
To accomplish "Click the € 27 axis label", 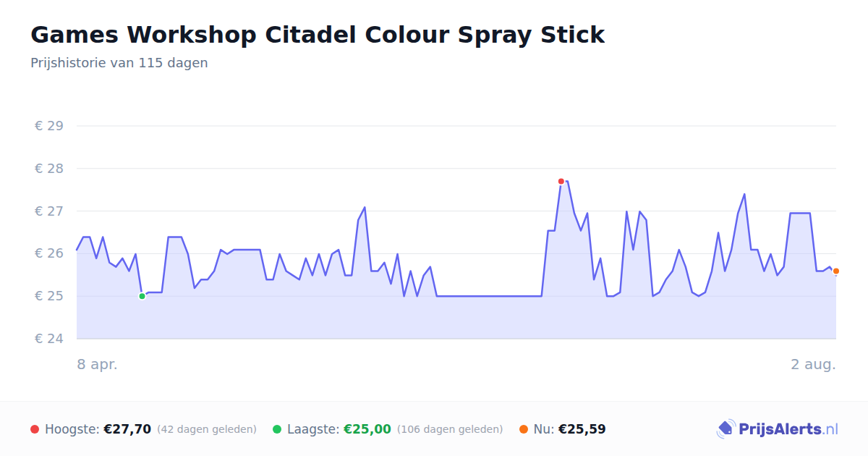I will coord(49,211).
